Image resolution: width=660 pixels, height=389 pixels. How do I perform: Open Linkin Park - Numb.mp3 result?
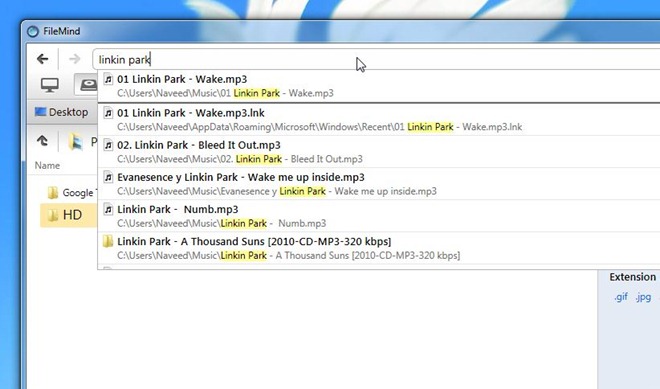379,216
